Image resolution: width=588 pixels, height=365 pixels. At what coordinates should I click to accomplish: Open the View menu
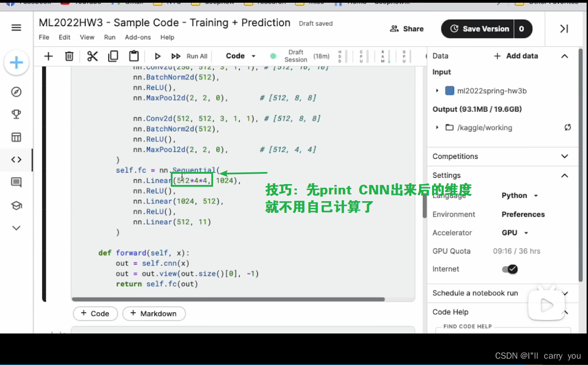pos(87,37)
